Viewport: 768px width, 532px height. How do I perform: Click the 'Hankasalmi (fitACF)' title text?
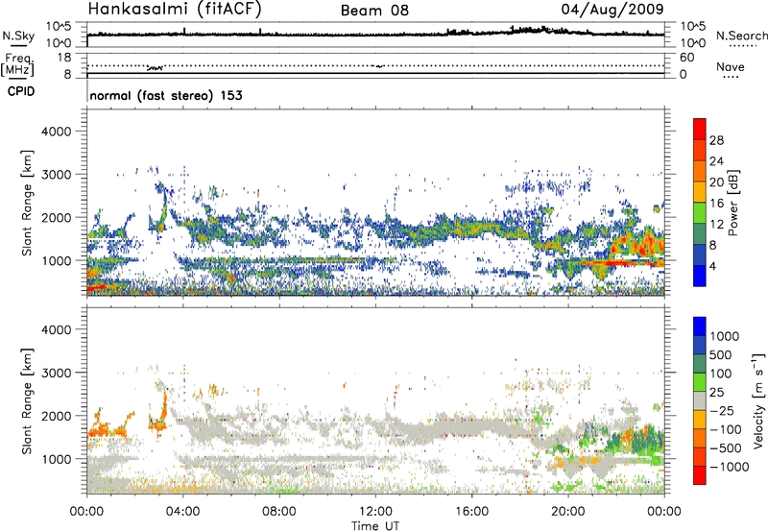[175, 10]
